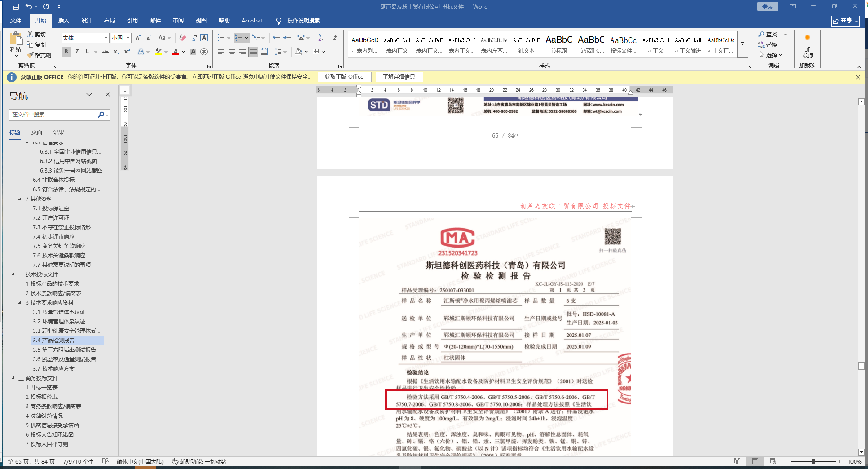Viewport: 868px width, 469px height.
Task: Toggle justify paragraph alignment
Action: tap(253, 52)
